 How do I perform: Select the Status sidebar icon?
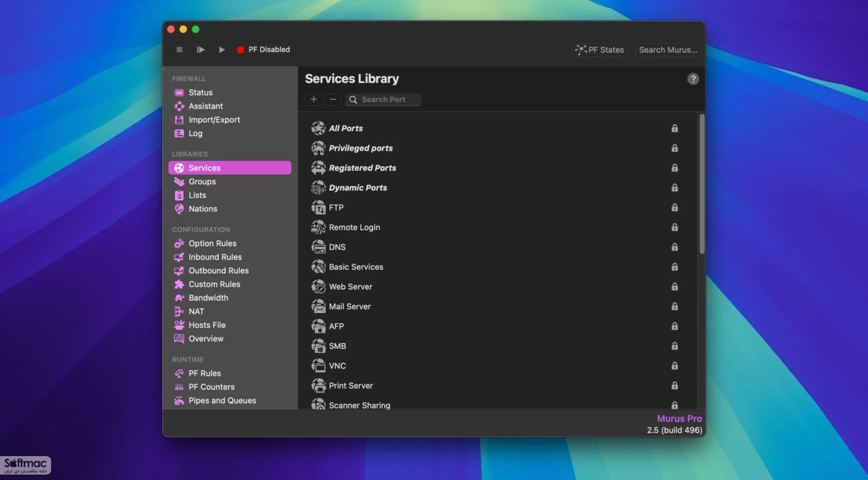tap(179, 92)
